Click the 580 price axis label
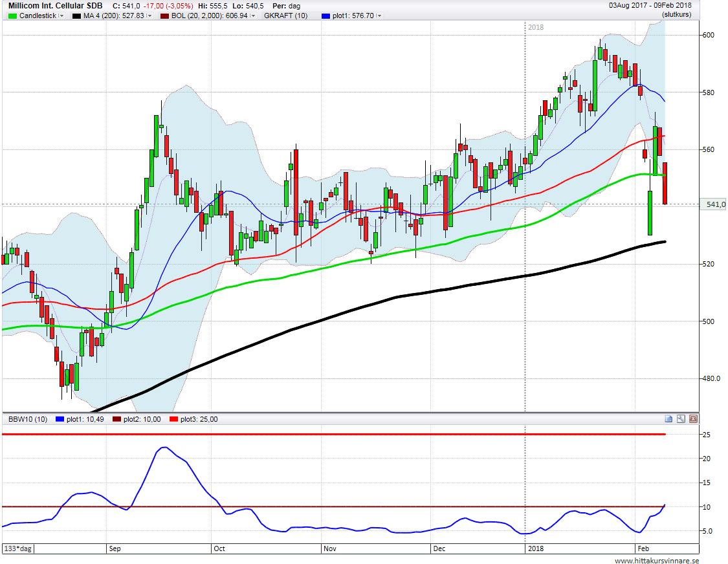Screen dimensions: 728x564 708,92
